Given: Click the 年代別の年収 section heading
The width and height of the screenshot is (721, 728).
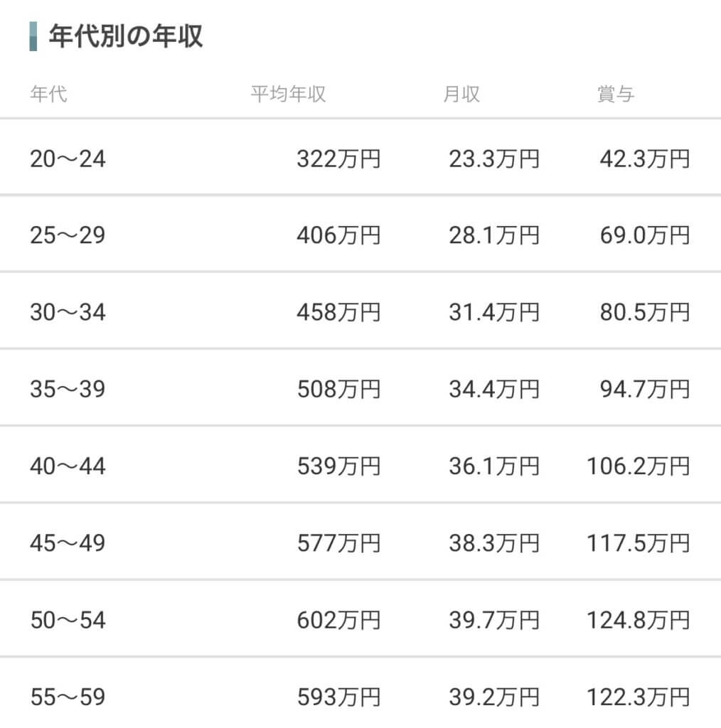Looking at the screenshot, I should [126, 36].
